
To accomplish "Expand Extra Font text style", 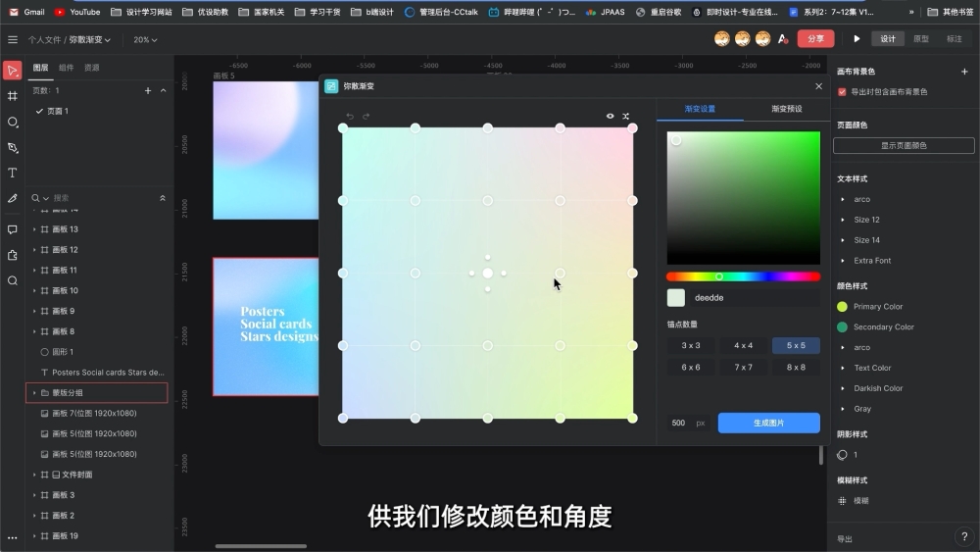I will tap(843, 261).
